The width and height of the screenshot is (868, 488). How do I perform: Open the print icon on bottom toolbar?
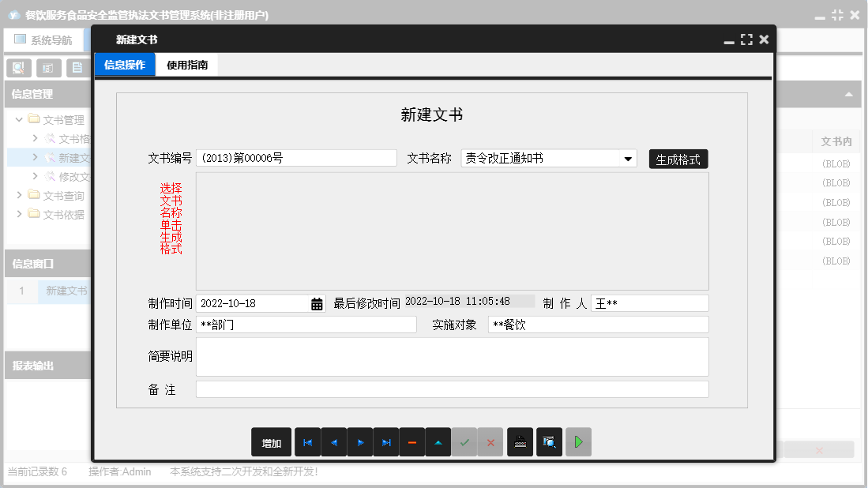tap(520, 442)
